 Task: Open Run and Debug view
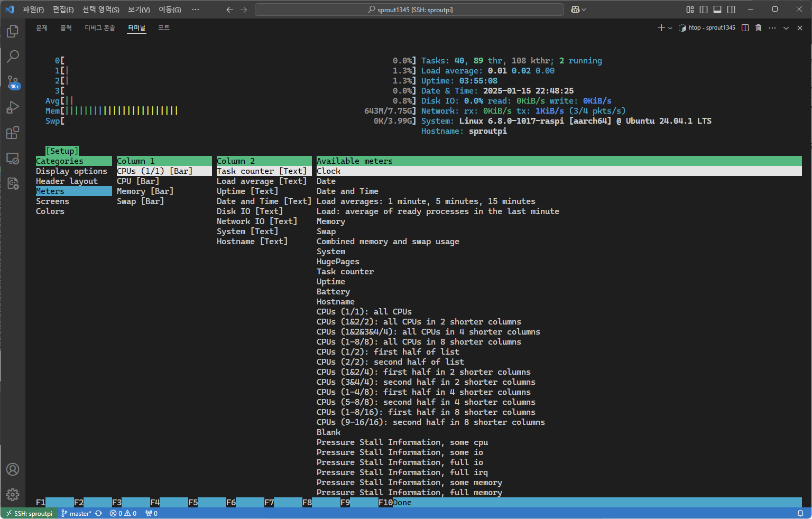point(13,107)
